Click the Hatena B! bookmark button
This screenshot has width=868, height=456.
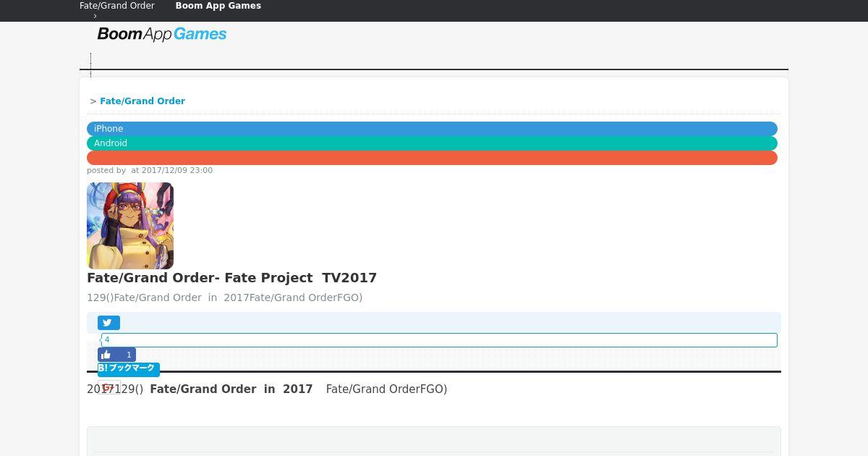(x=128, y=368)
